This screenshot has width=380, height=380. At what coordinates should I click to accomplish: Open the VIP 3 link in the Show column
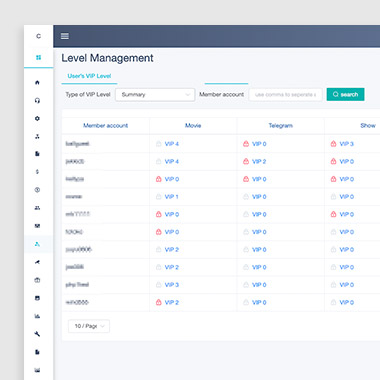click(346, 144)
